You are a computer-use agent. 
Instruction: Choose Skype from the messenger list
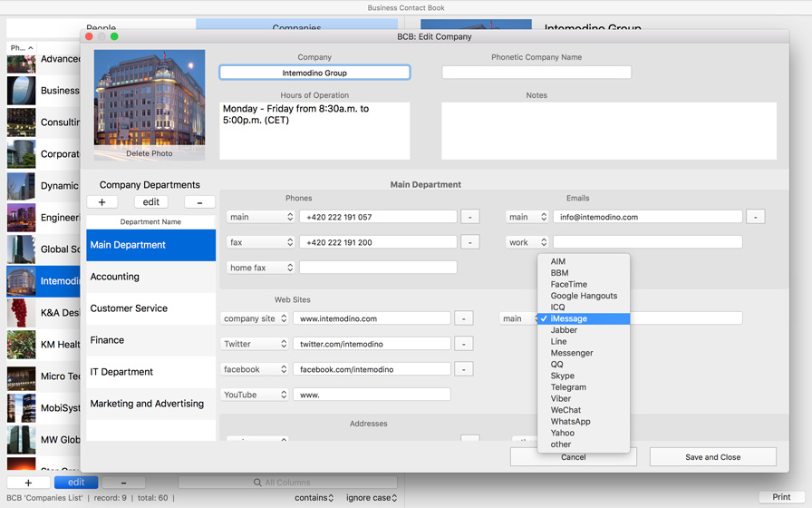point(584,376)
